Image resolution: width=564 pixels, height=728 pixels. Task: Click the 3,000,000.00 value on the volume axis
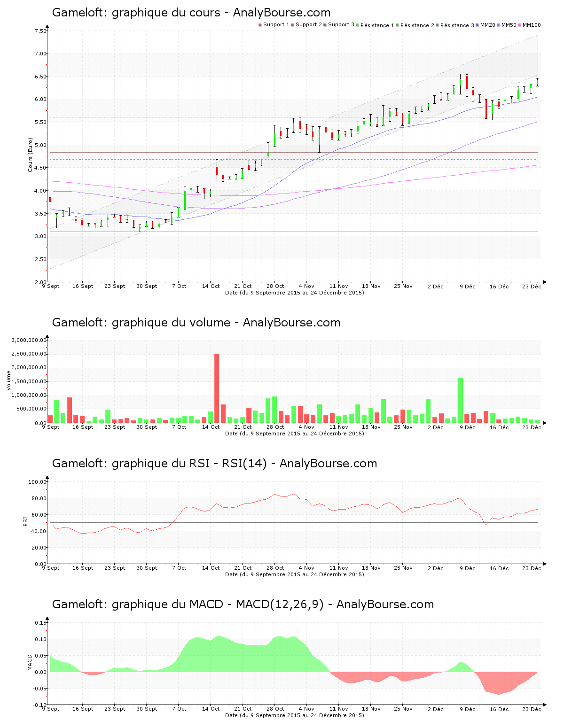[x=29, y=340]
